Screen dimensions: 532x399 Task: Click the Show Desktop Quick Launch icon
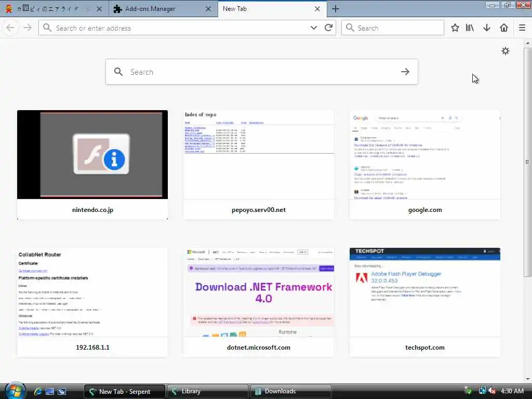coord(50,391)
